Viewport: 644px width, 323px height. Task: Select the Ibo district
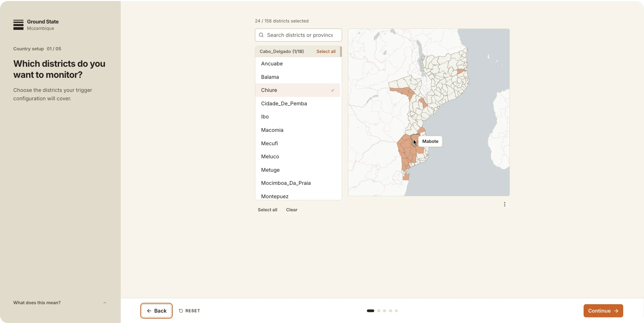click(x=298, y=117)
